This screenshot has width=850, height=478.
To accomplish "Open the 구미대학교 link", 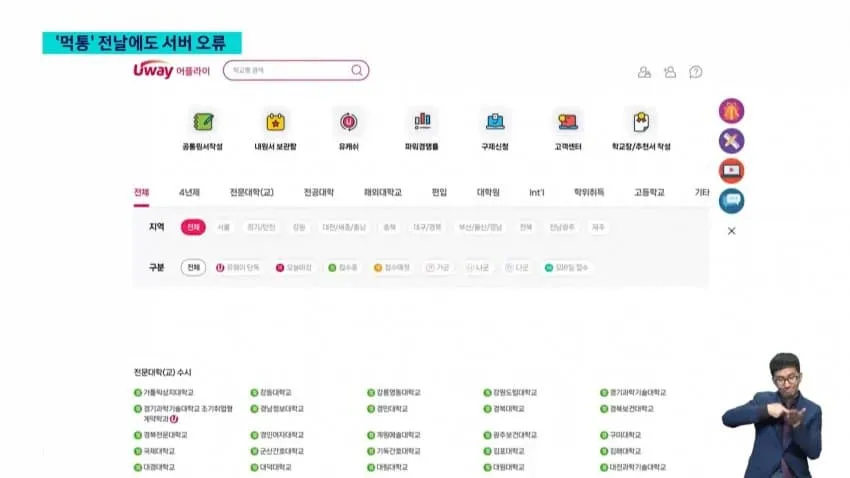I will (x=625, y=435).
